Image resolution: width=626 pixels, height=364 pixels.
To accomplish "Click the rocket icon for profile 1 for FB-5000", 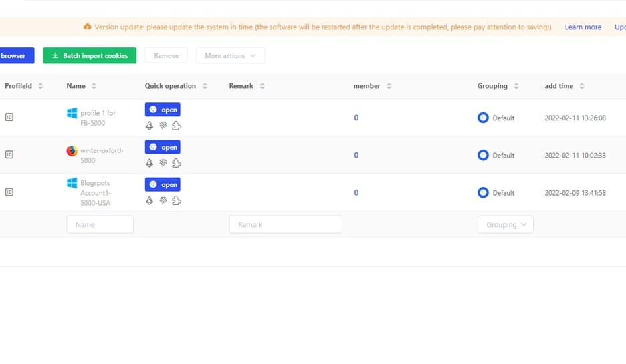I will coord(150,126).
